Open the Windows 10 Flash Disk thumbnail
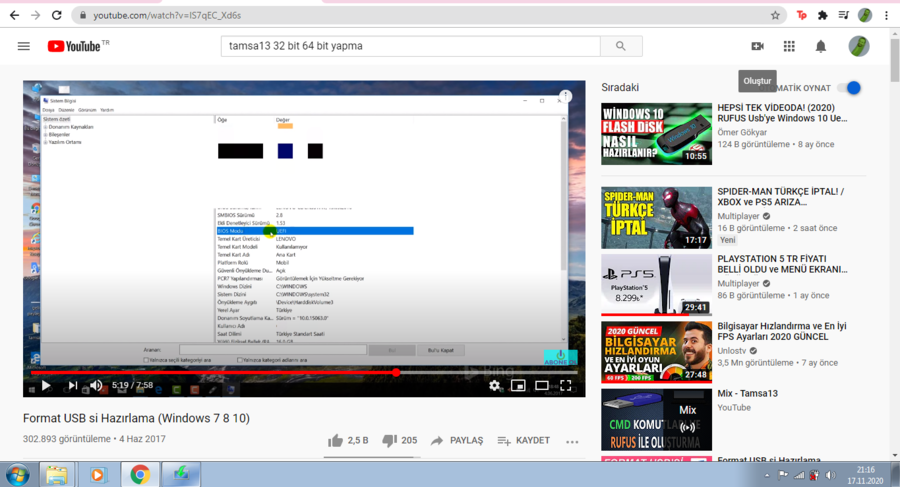900x487 pixels. pyautogui.click(x=657, y=134)
